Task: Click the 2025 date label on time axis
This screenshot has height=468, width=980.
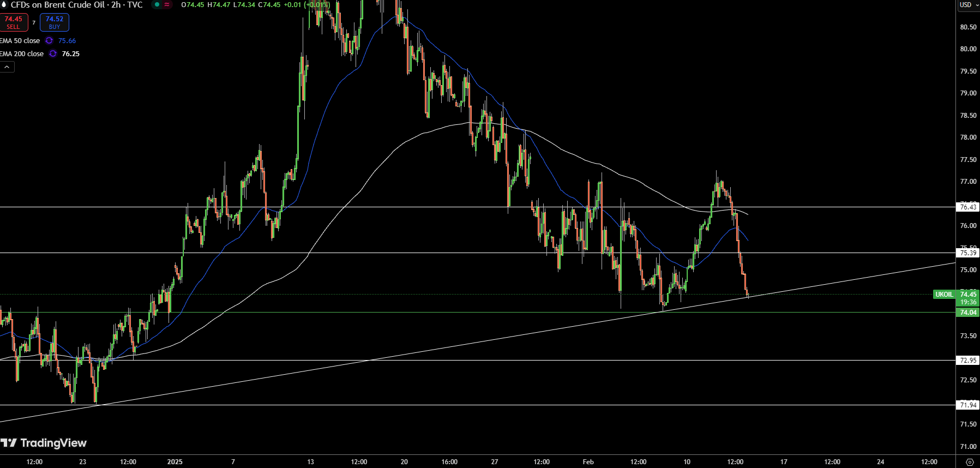Action: point(175,461)
